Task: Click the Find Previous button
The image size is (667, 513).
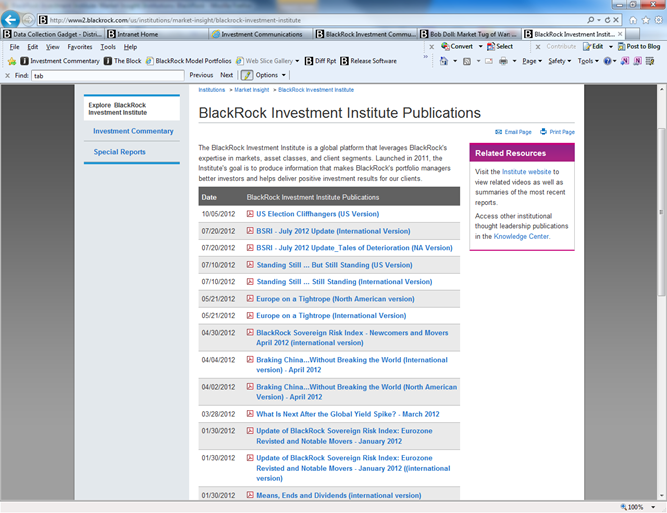Action: click(201, 75)
